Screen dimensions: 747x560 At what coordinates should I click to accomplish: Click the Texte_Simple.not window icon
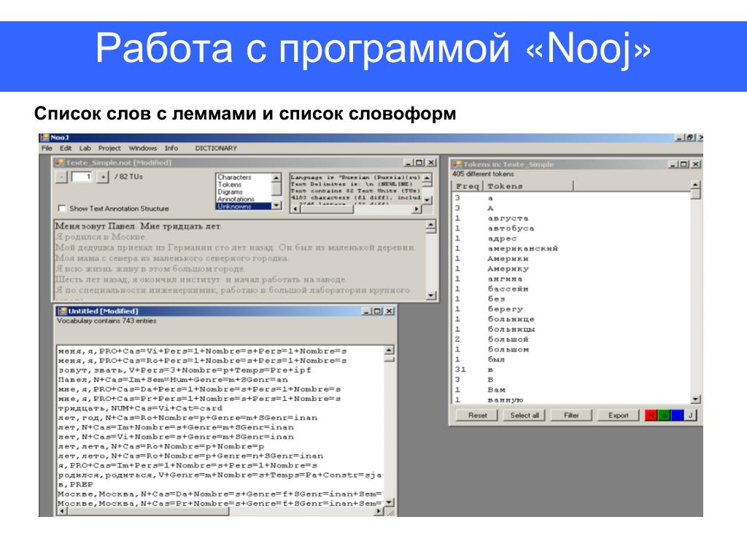click(60, 163)
